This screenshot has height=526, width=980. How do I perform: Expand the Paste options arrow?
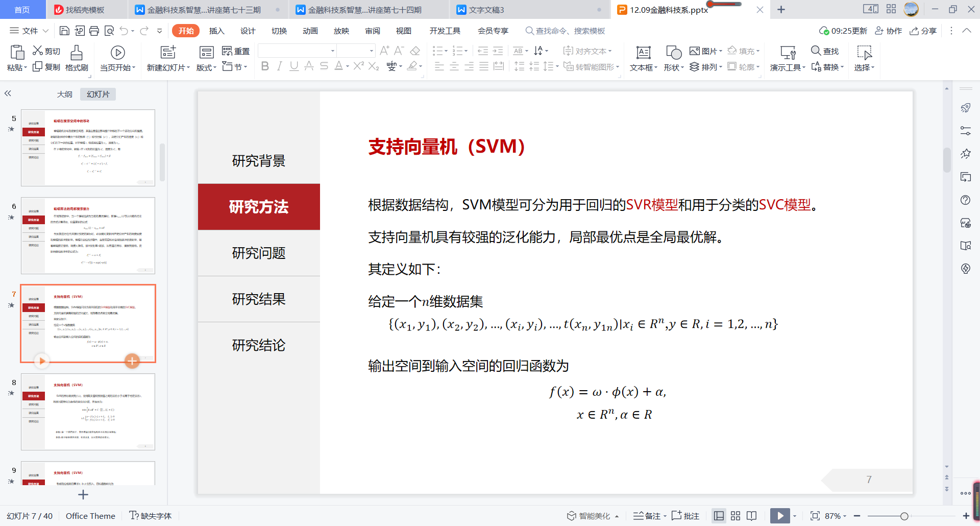tap(26, 67)
